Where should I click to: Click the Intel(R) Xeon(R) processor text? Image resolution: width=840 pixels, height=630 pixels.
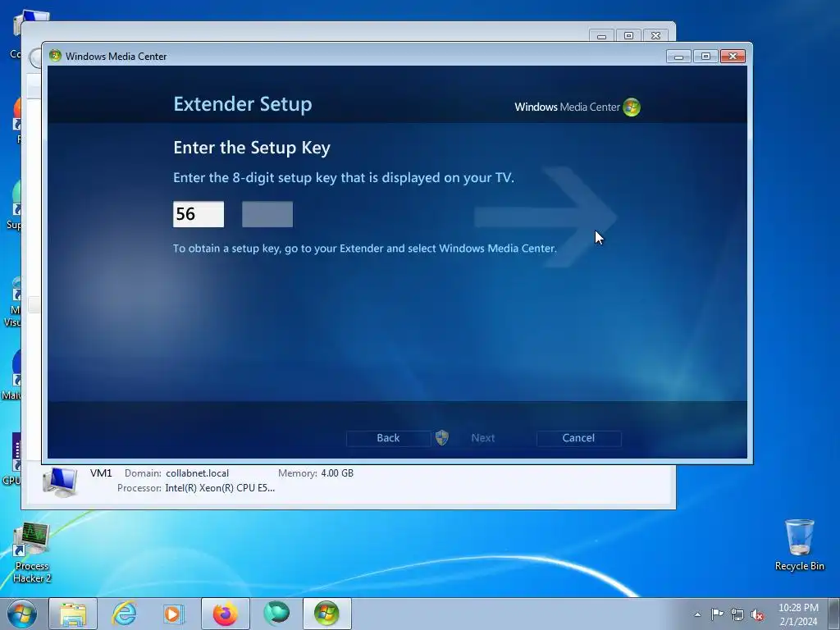(x=220, y=488)
